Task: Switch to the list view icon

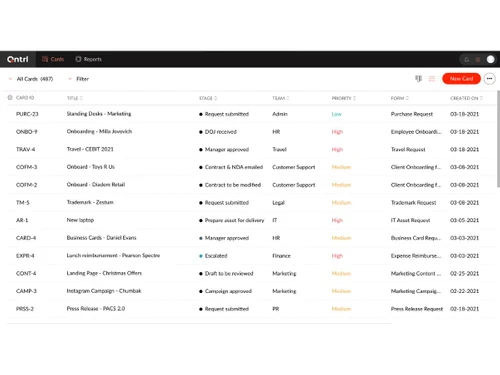Action: pyautogui.click(x=432, y=79)
